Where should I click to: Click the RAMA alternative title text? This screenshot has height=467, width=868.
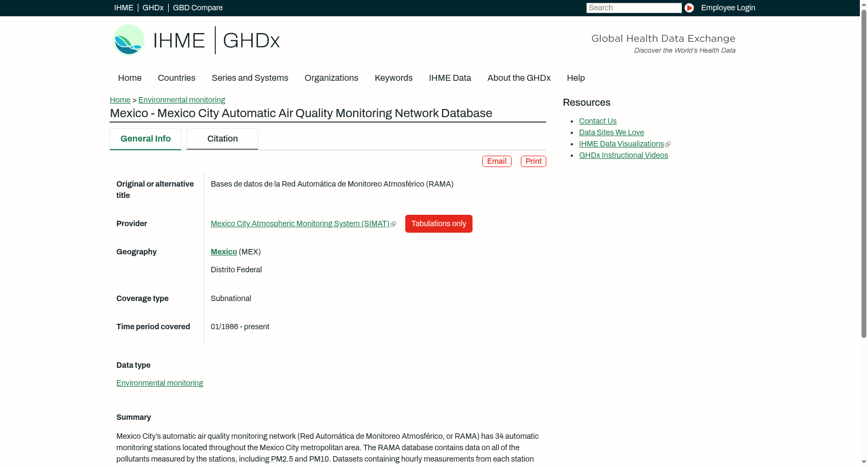click(x=332, y=184)
